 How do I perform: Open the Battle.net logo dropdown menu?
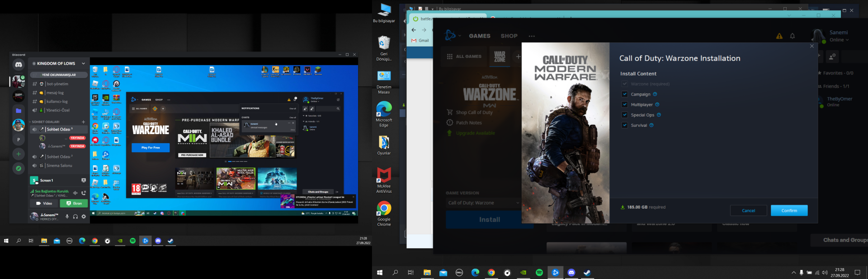coord(453,35)
